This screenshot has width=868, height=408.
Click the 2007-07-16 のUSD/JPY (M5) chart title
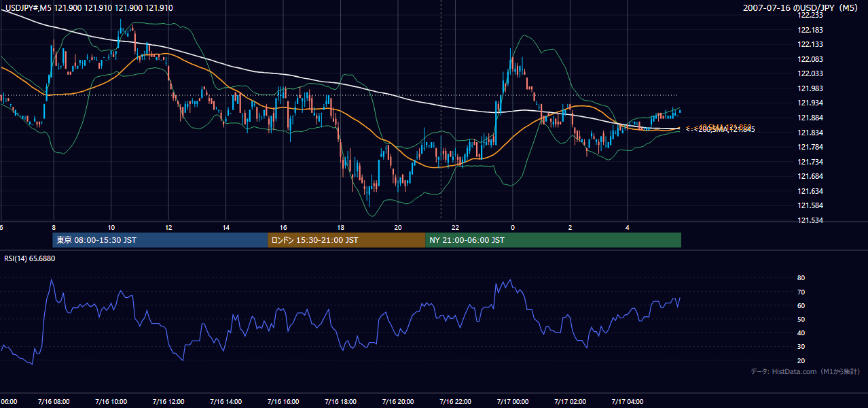point(801,7)
